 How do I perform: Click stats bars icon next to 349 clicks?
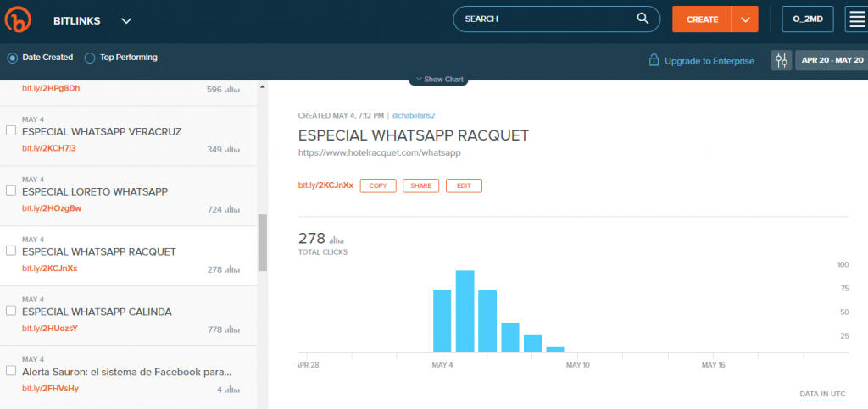(x=233, y=149)
